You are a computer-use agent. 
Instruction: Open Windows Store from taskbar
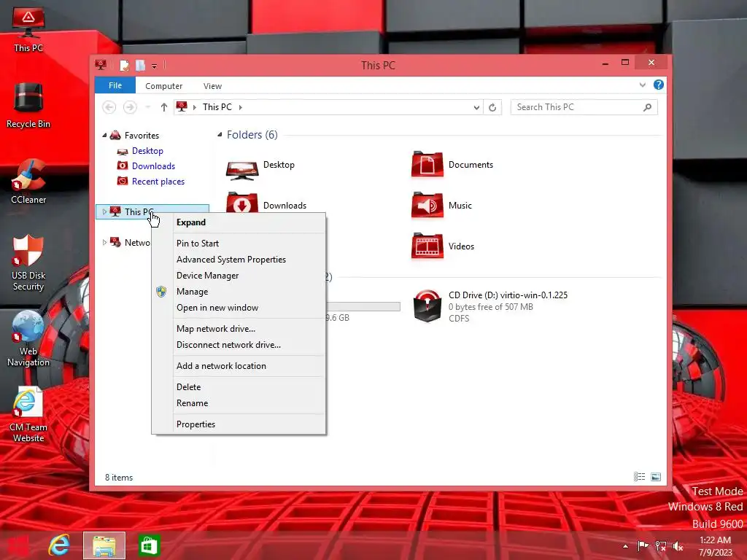pyautogui.click(x=149, y=545)
